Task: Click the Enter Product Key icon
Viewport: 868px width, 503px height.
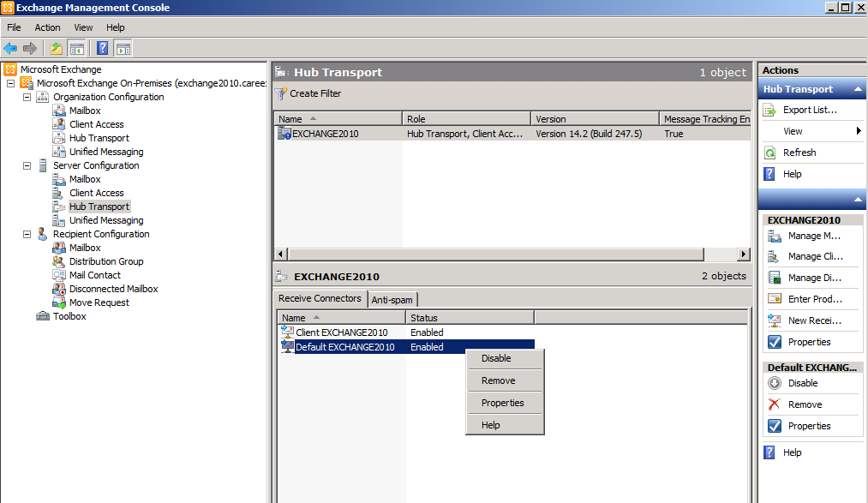Action: (775, 299)
